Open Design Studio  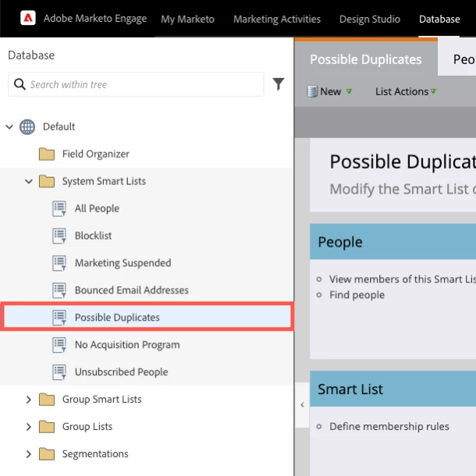point(370,20)
